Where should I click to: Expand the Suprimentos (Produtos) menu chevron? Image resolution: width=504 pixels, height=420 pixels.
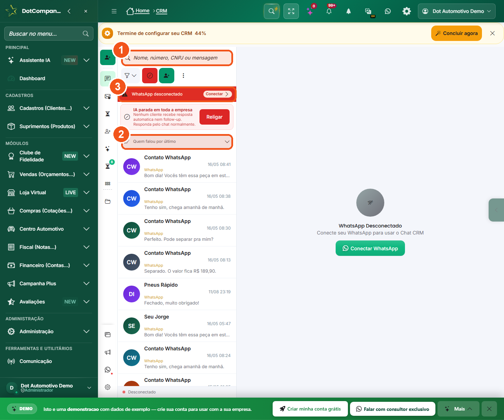pyautogui.click(x=86, y=126)
